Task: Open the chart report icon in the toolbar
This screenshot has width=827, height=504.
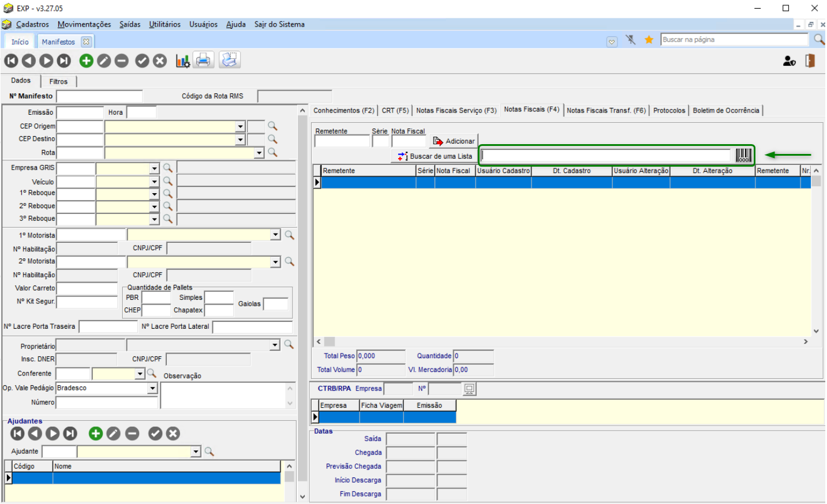Action: coord(183,61)
